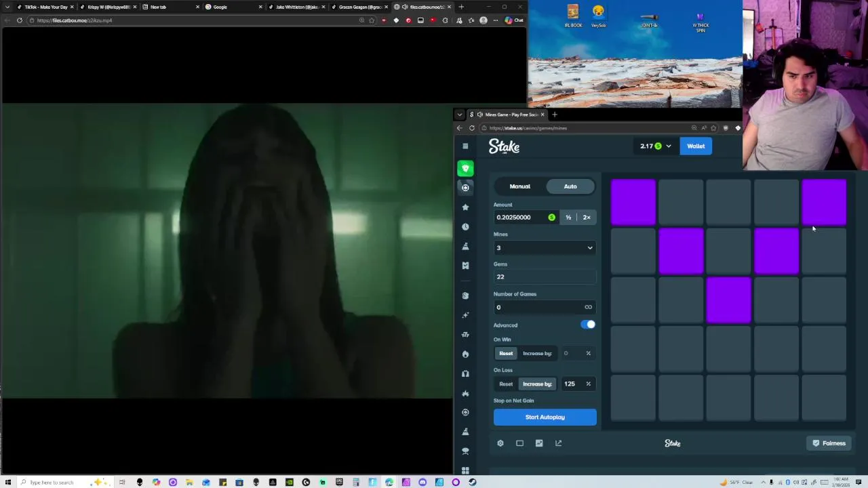Deselect purple tile in second row, second column

pyautogui.click(x=681, y=251)
